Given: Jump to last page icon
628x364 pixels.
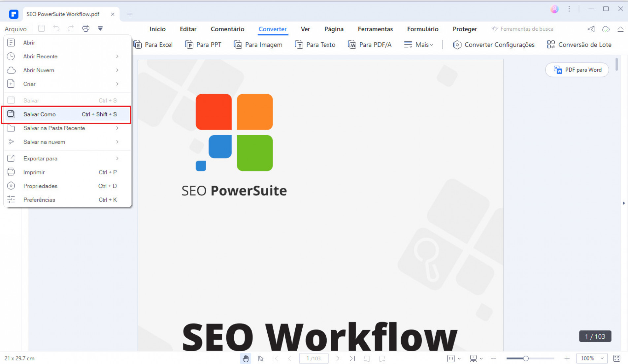Looking at the screenshot, I should (352, 358).
